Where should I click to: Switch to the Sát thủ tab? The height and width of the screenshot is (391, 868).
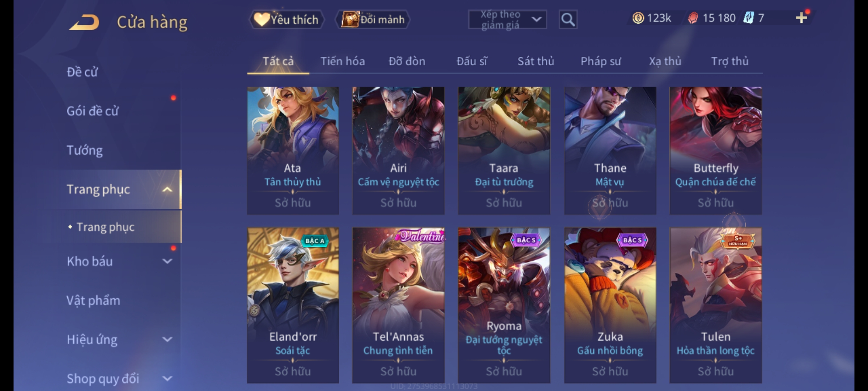[x=536, y=61]
